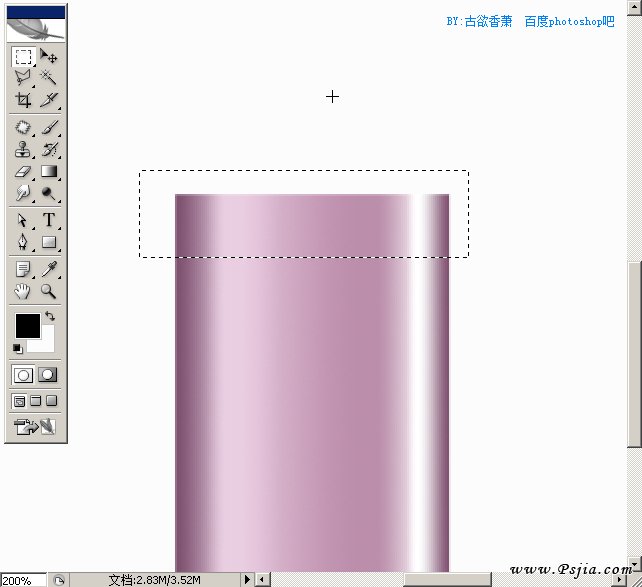This screenshot has width=642, height=587.
Task: Click the horizontal scrollbar left arrow
Action: 263,580
